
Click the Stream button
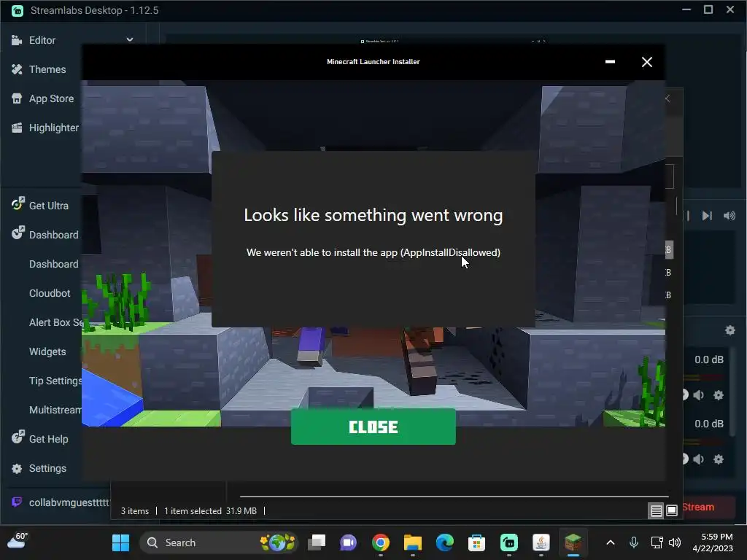708,507
